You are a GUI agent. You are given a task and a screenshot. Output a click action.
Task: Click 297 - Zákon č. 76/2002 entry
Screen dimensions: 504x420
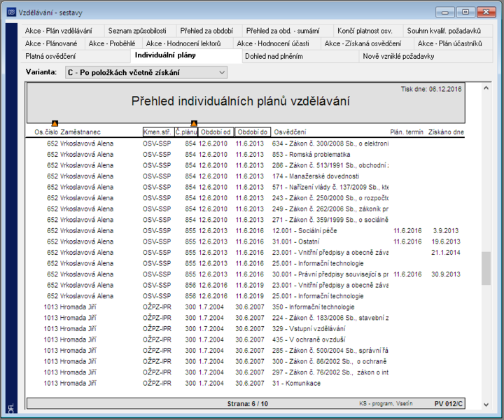(330, 372)
